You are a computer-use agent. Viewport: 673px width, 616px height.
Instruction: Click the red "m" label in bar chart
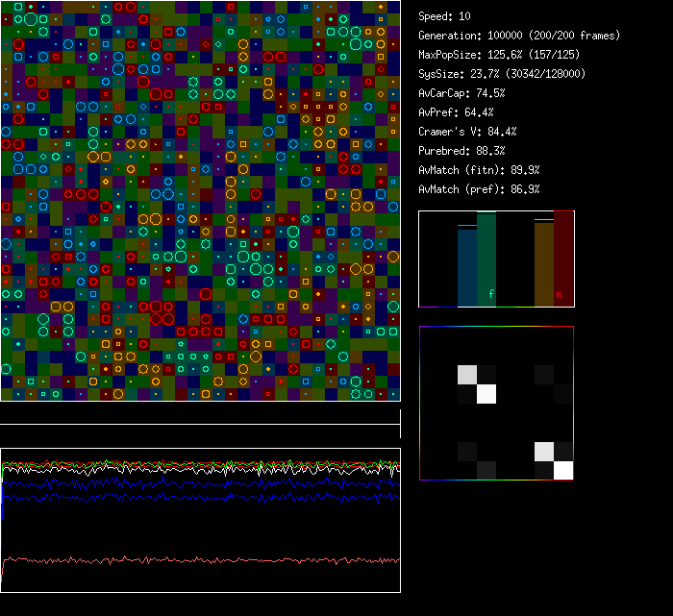[x=559, y=295]
